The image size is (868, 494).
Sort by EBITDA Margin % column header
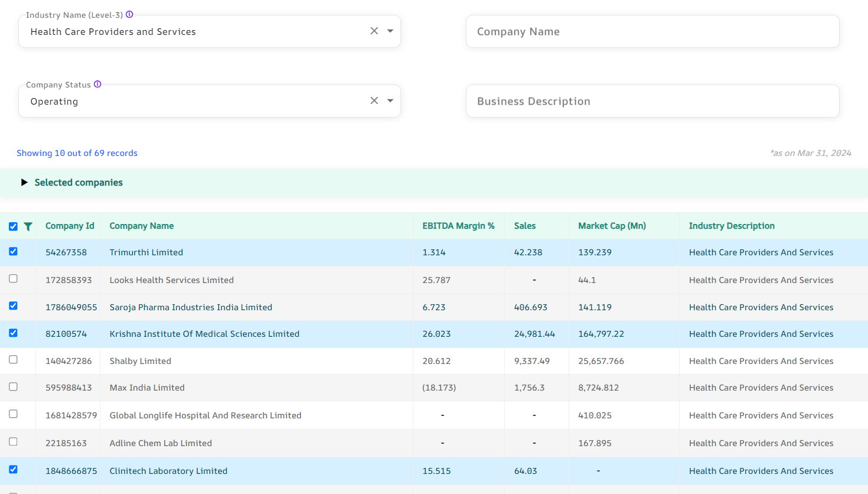click(458, 226)
